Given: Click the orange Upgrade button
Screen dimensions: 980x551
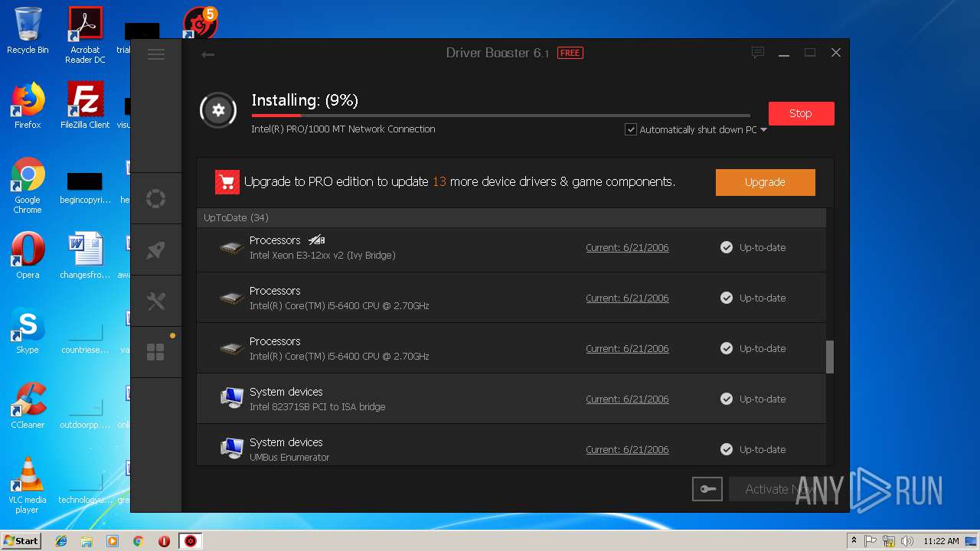Looking at the screenshot, I should tap(765, 182).
